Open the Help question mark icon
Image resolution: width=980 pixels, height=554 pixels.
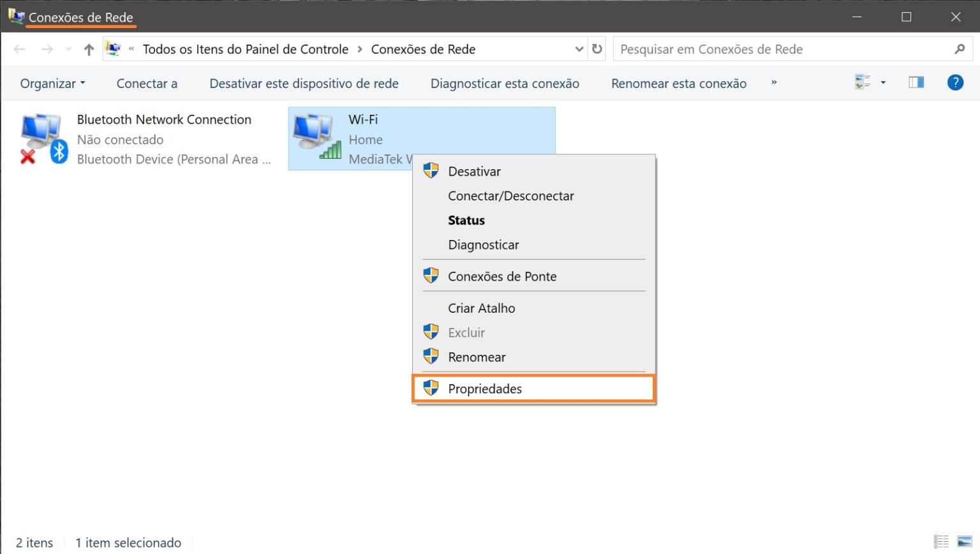[955, 82]
